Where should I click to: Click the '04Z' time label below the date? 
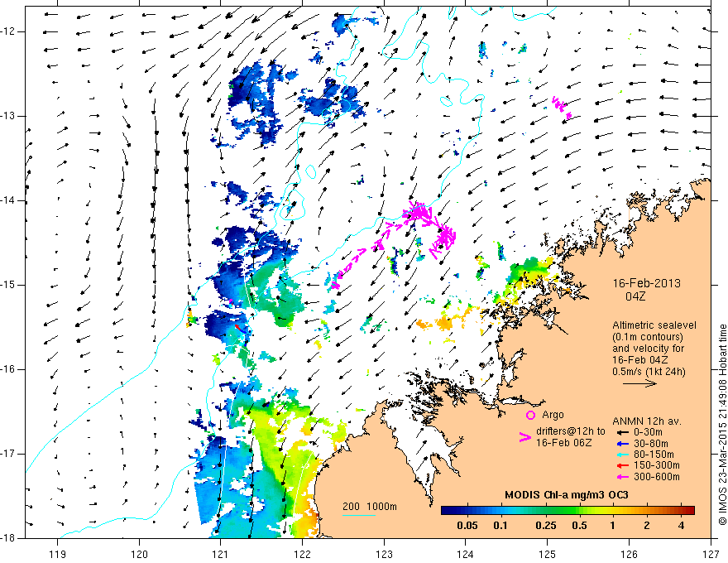[635, 296]
